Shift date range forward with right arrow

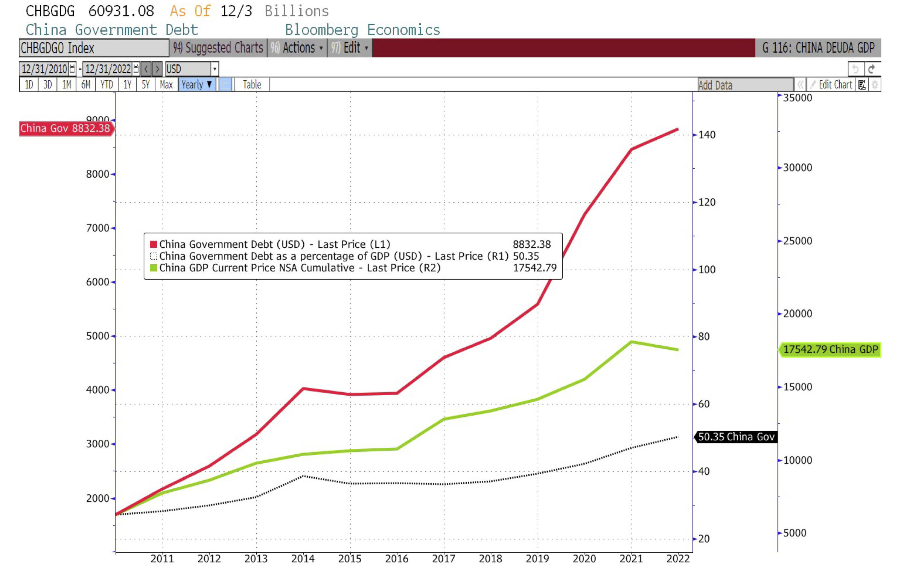pos(157,69)
